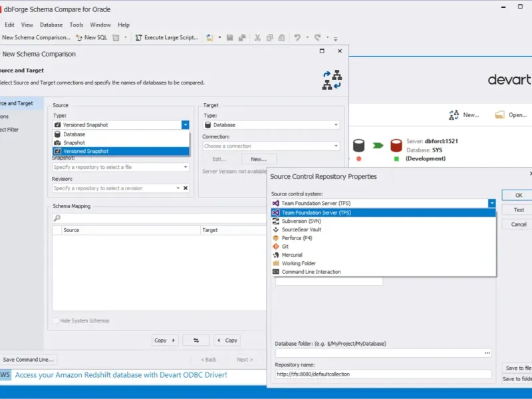Click the Save Command Line button
This screenshot has height=399, width=532.
[29, 360]
